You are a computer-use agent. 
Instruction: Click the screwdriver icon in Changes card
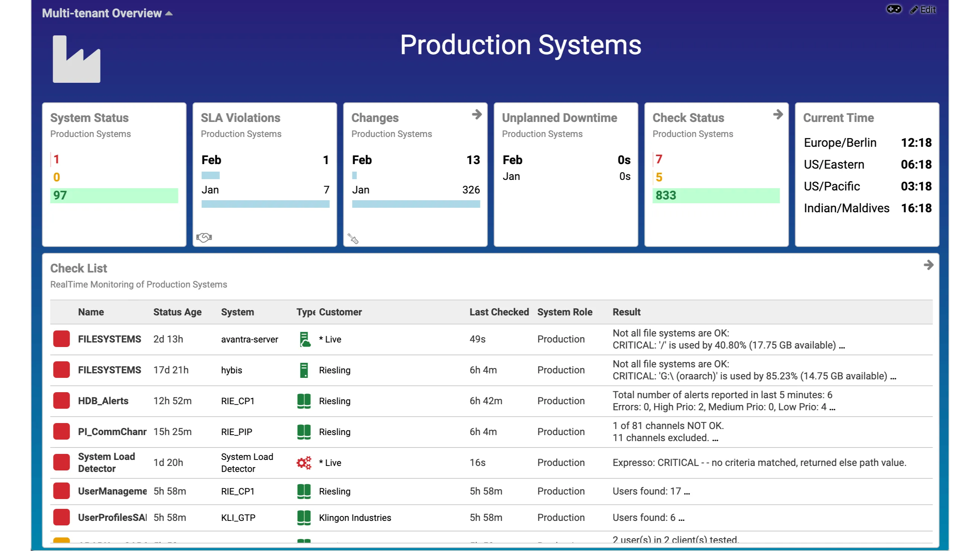[x=353, y=238]
